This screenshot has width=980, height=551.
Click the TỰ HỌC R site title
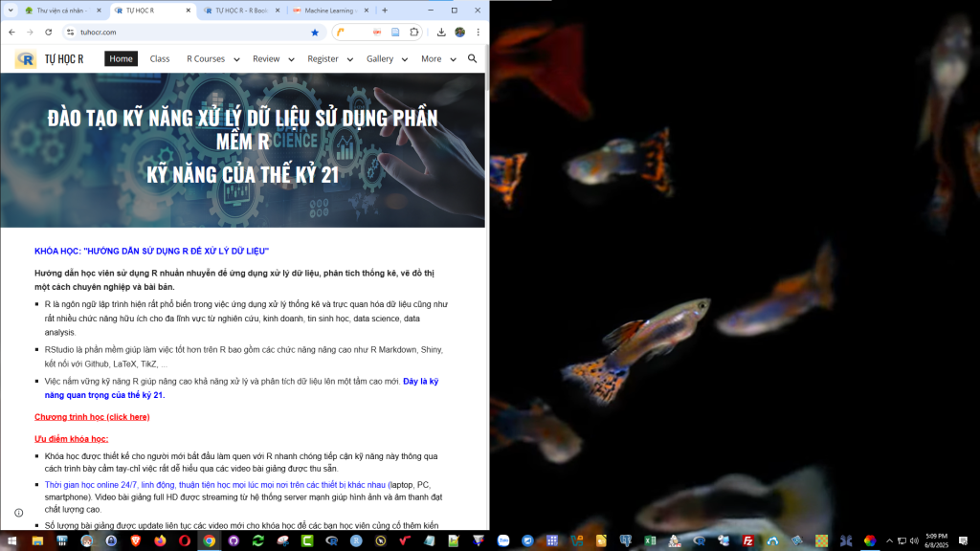point(64,59)
